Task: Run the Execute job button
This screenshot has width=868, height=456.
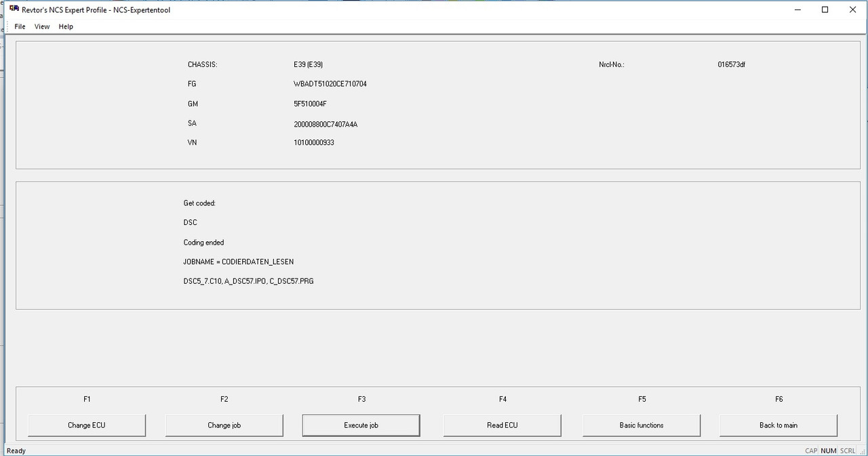Action: (361, 426)
